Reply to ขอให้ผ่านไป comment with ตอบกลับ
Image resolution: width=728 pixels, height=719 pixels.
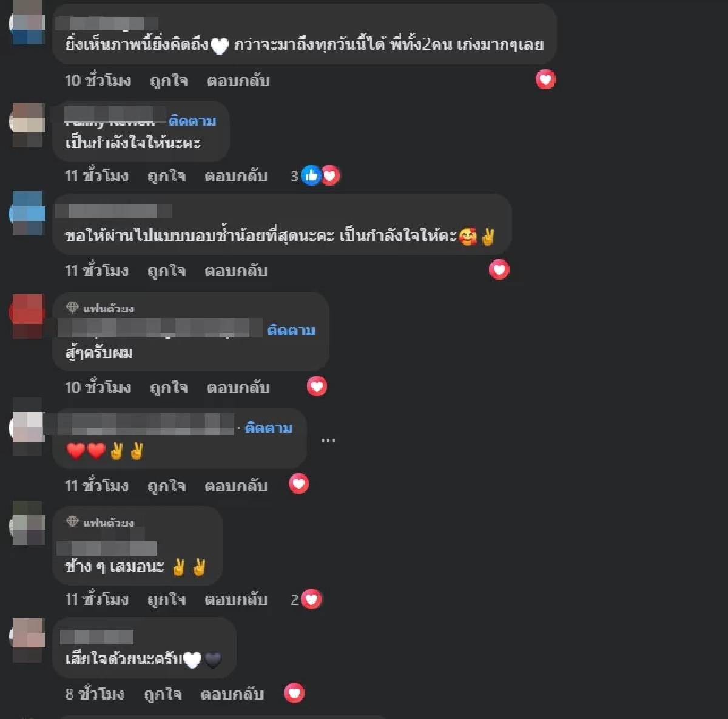pyautogui.click(x=236, y=271)
